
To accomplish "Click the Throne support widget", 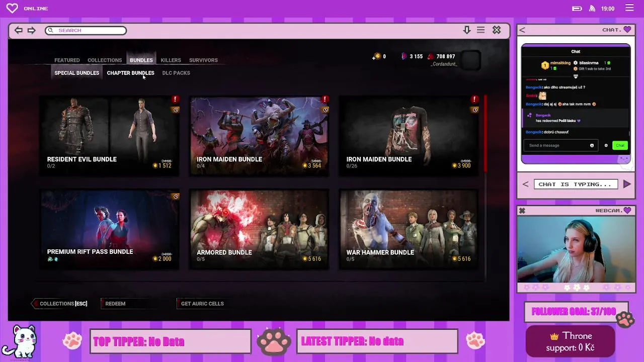I will tap(571, 341).
